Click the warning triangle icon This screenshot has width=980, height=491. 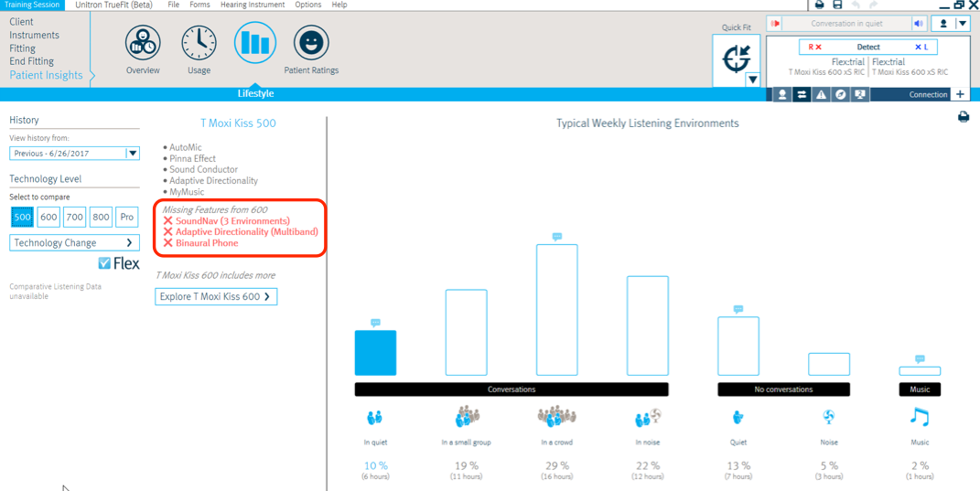coord(821,94)
